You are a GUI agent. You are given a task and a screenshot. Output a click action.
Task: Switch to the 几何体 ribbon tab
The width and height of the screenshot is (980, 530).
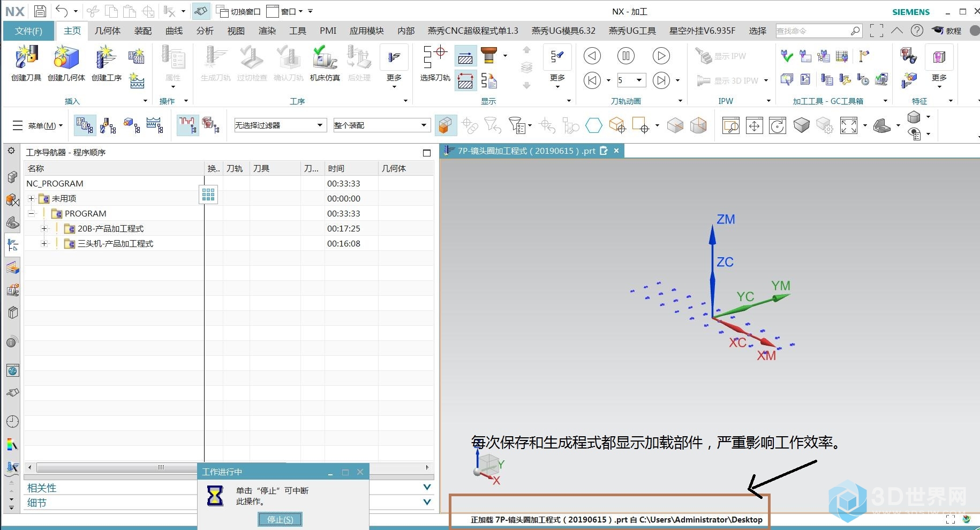click(x=107, y=31)
